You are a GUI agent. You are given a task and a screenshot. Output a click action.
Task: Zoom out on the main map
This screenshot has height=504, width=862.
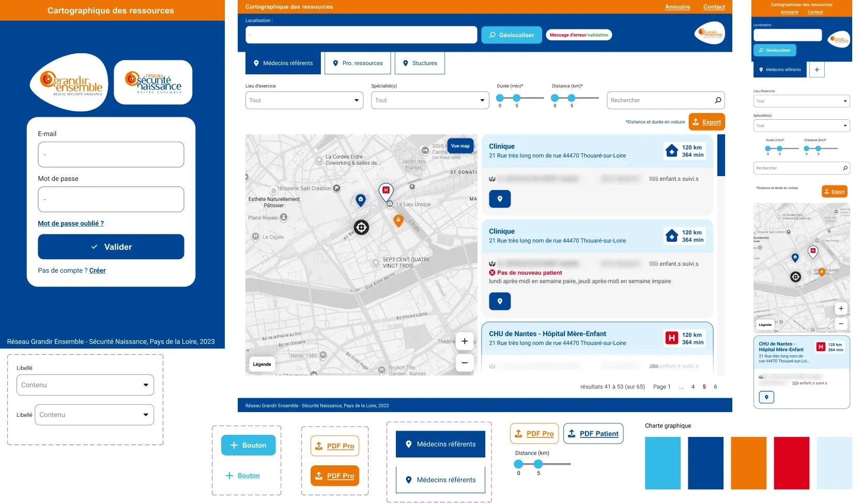(x=465, y=363)
